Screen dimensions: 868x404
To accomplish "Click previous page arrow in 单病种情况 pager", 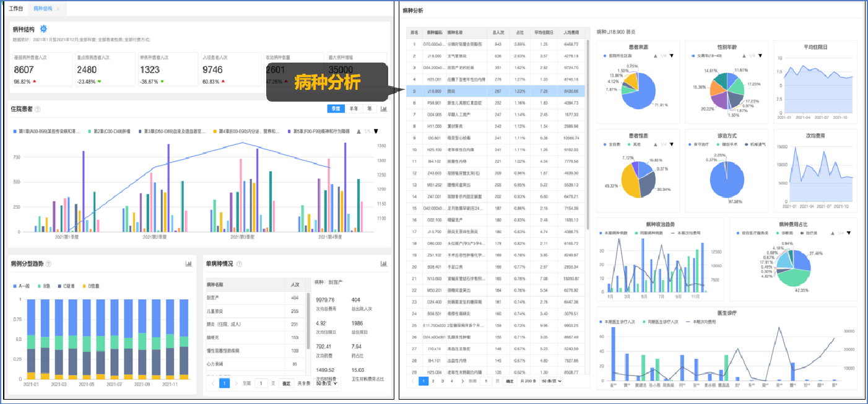I will [214, 384].
